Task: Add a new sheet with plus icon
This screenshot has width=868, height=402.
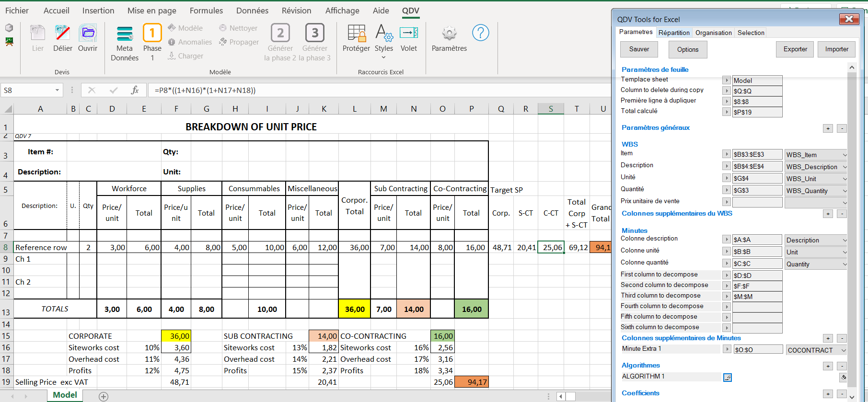Action: click(x=104, y=396)
